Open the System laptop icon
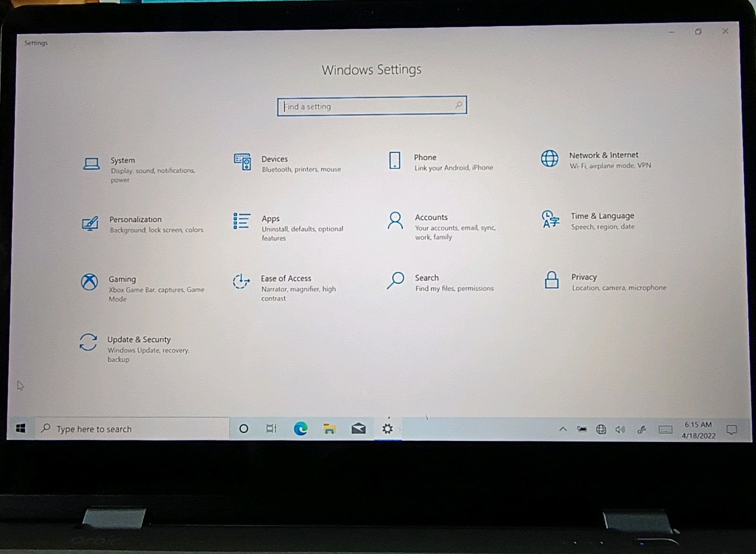The width and height of the screenshot is (756, 554). tap(91, 164)
